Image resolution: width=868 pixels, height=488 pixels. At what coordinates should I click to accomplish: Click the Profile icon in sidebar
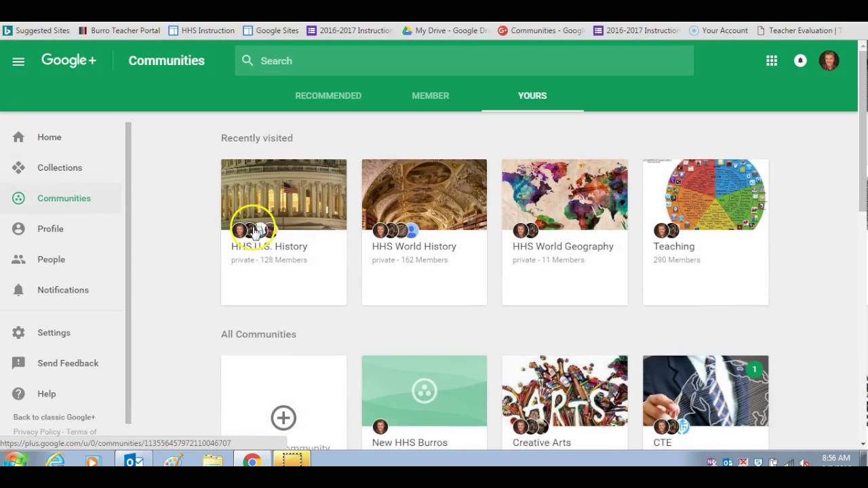pos(18,228)
